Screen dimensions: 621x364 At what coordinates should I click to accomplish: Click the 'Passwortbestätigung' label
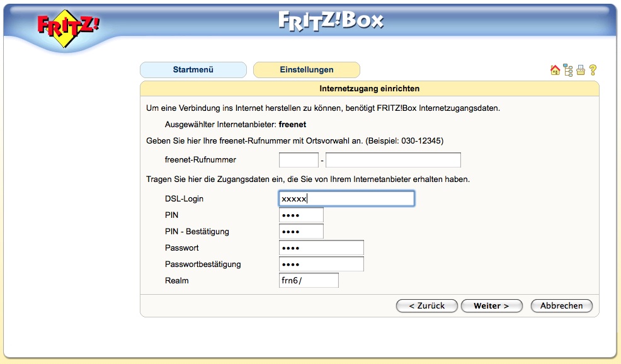coord(203,264)
